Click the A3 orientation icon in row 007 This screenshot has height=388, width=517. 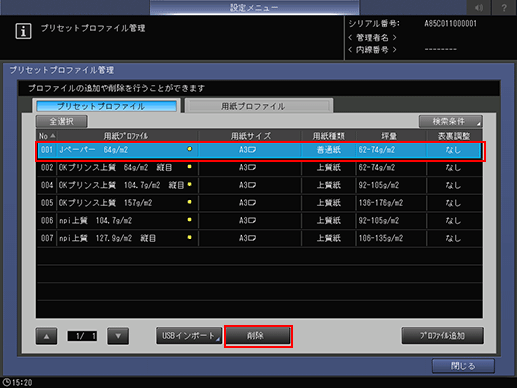click(252, 238)
